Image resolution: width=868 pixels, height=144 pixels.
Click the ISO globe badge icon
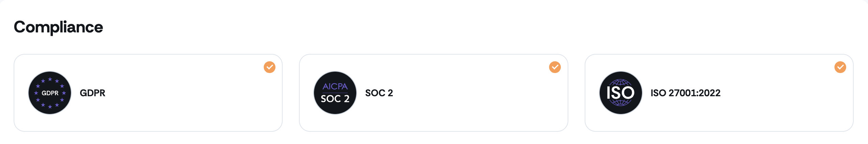(620, 93)
